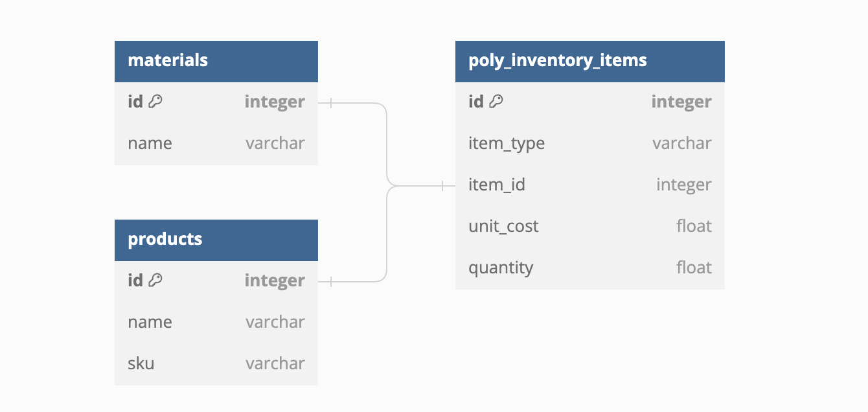The width and height of the screenshot is (868, 412).
Task: Click relationship line endpoint at item_id
Action: (444, 186)
